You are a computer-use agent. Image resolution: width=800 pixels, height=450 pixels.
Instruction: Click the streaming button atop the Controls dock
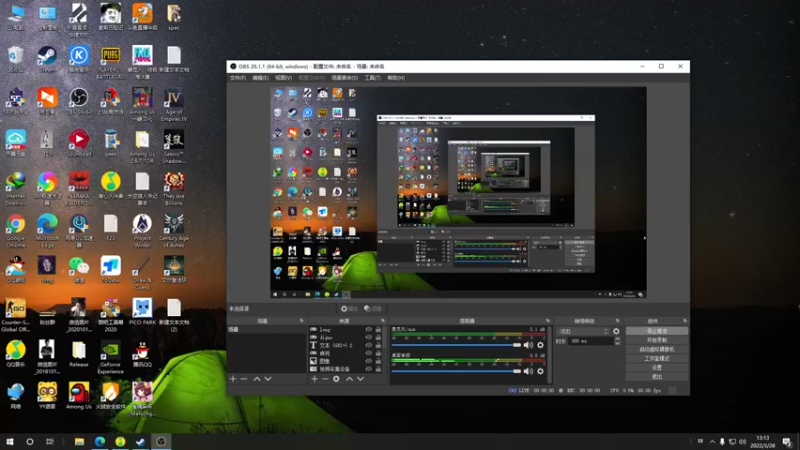tap(657, 331)
